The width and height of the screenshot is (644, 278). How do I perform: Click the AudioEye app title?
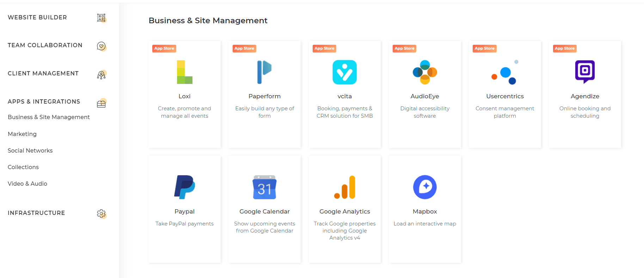[x=425, y=96]
